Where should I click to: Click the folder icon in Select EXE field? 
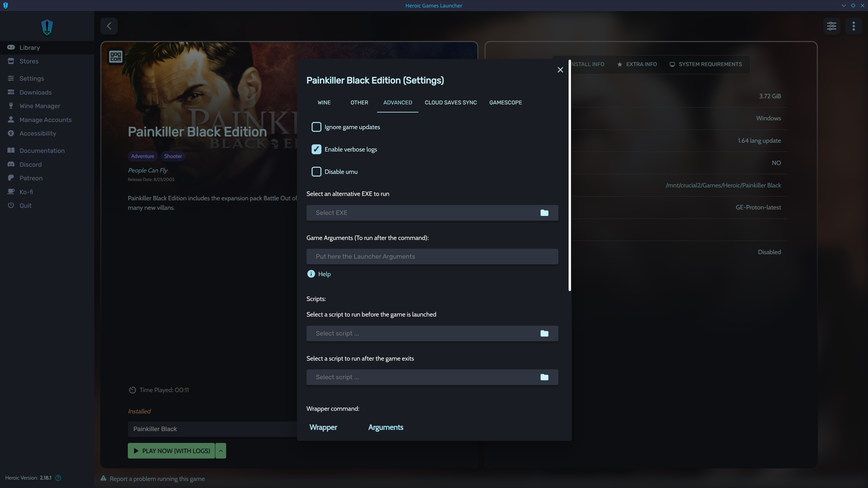point(544,213)
